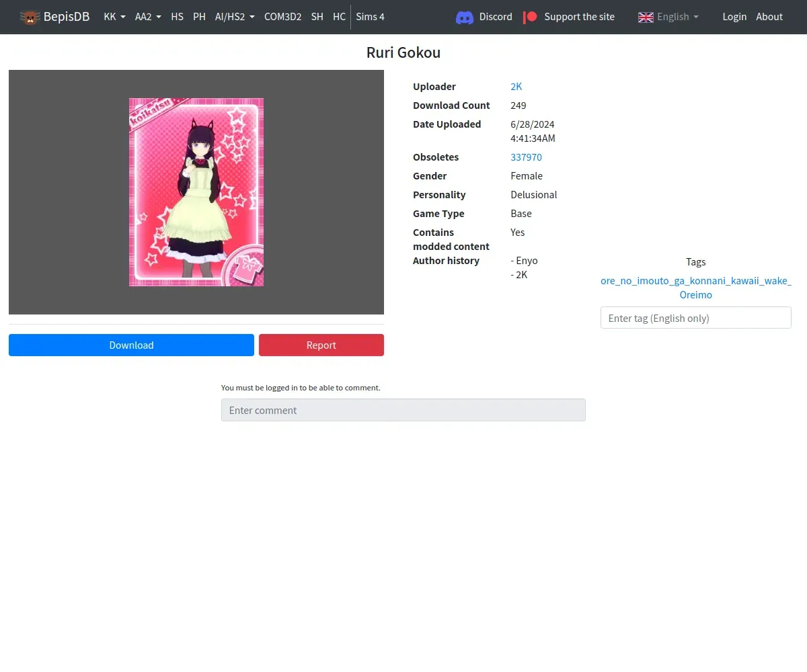The width and height of the screenshot is (807, 672).
Task: Click Support the site link
Action: coord(579,17)
